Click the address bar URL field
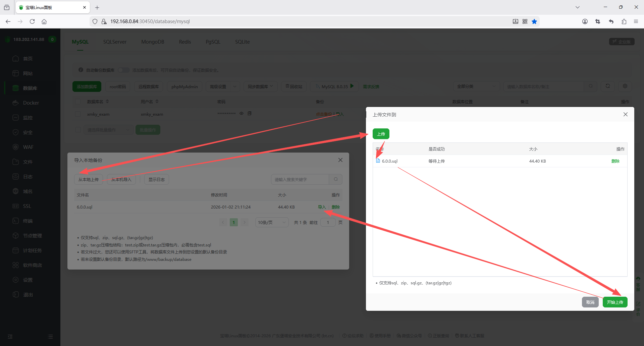The image size is (644, 346). (302, 21)
